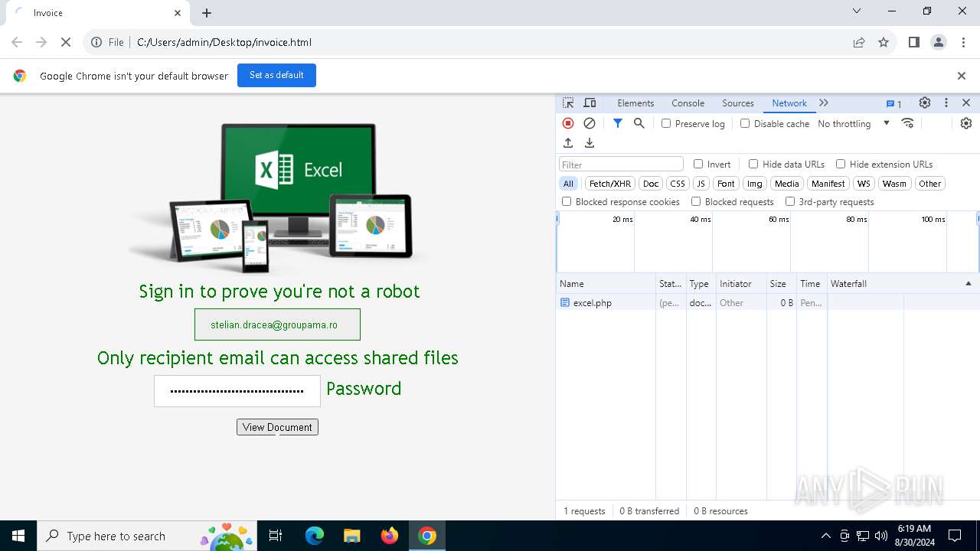Check the Invert filter option

698,164
